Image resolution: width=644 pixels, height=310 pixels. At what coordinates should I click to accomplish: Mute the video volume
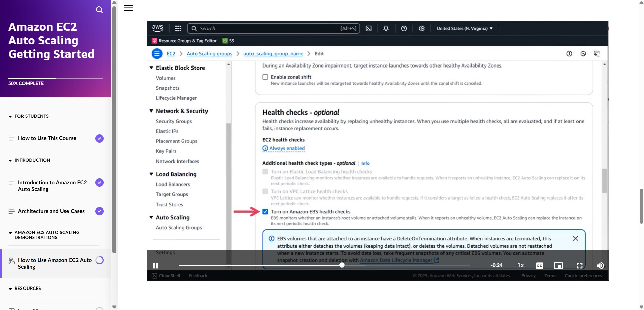click(x=600, y=266)
